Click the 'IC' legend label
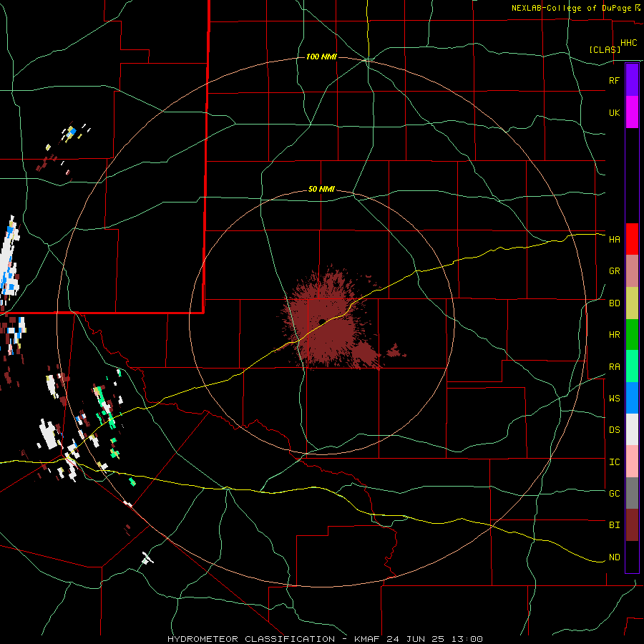The width and height of the screenshot is (644, 644). pyautogui.click(x=614, y=462)
